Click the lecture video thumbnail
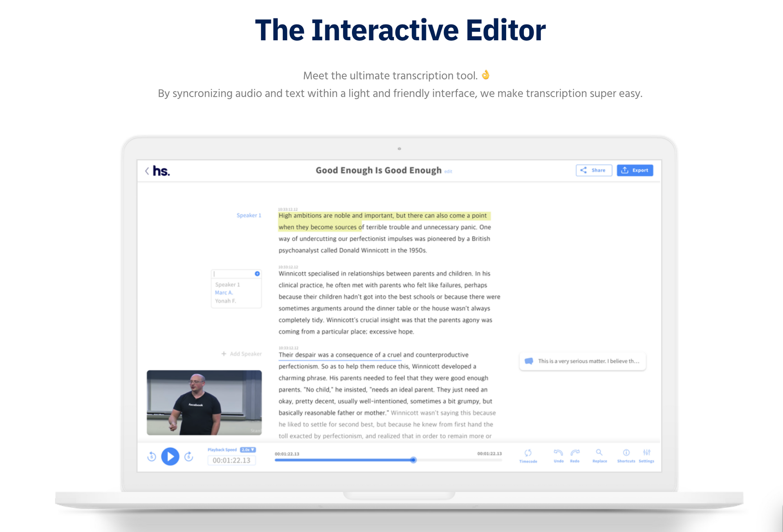783x532 pixels. tap(204, 402)
